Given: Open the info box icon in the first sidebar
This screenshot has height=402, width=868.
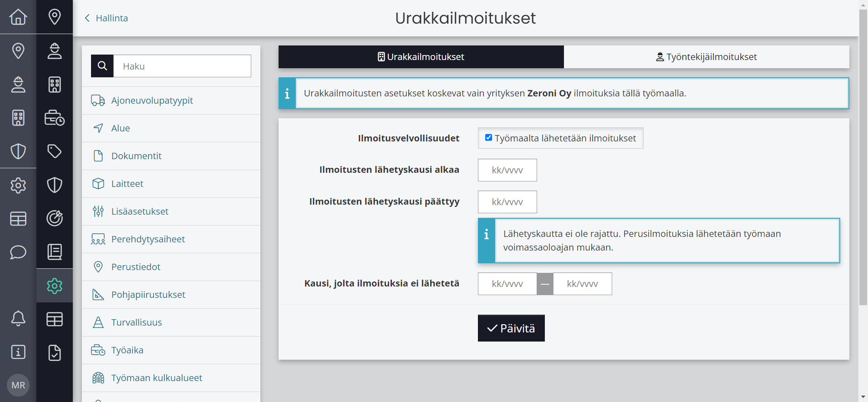Looking at the screenshot, I should (x=18, y=352).
